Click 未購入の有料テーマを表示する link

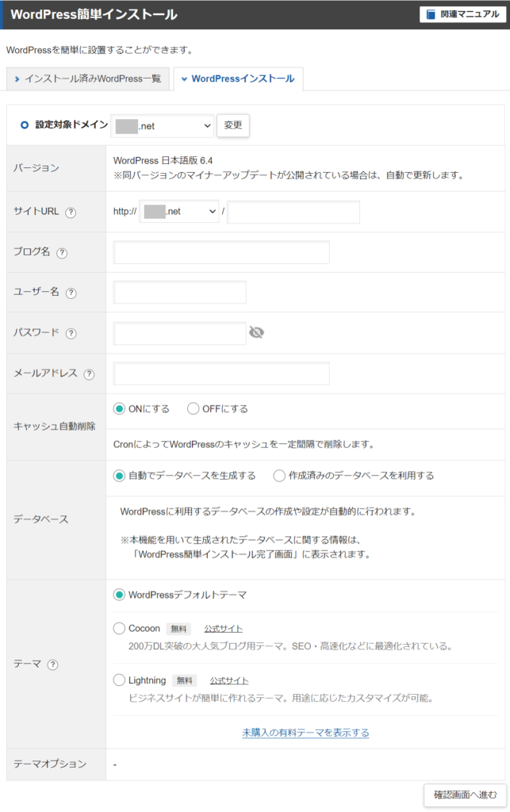[x=305, y=733]
